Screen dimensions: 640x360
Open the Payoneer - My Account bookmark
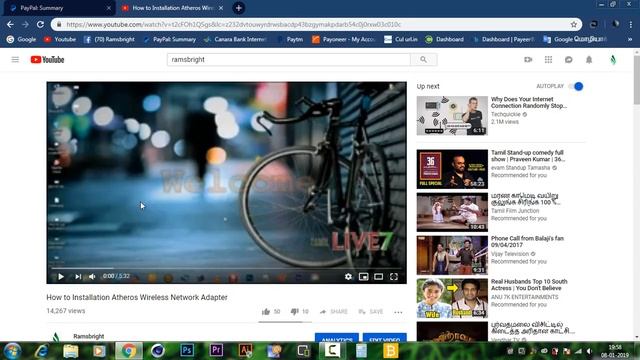(x=343, y=39)
